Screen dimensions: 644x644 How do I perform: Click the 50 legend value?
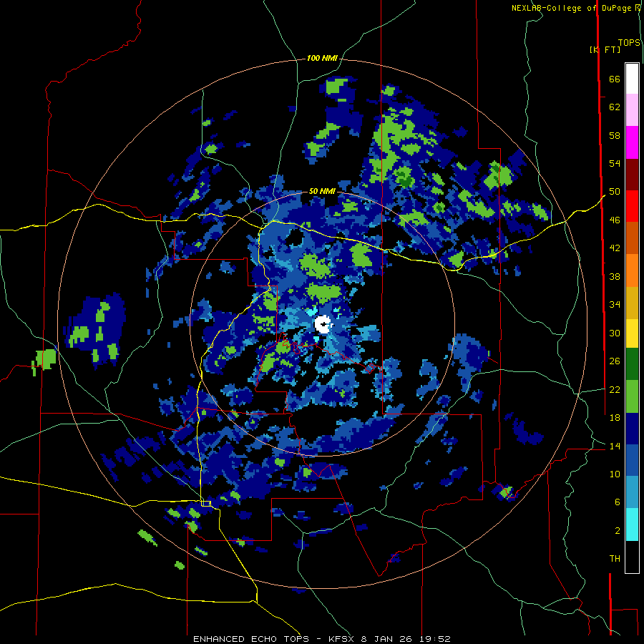coord(615,192)
